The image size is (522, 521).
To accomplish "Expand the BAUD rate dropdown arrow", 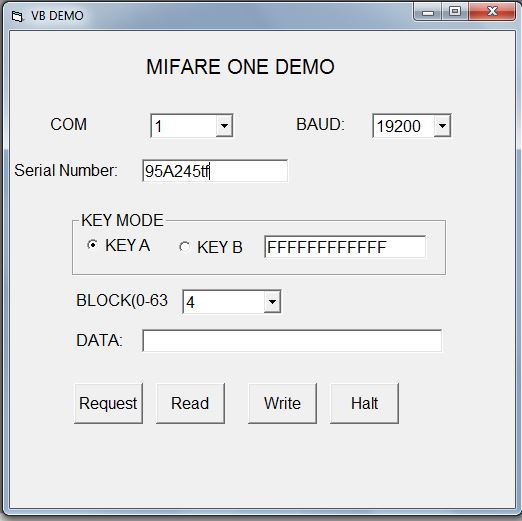I will coord(442,126).
